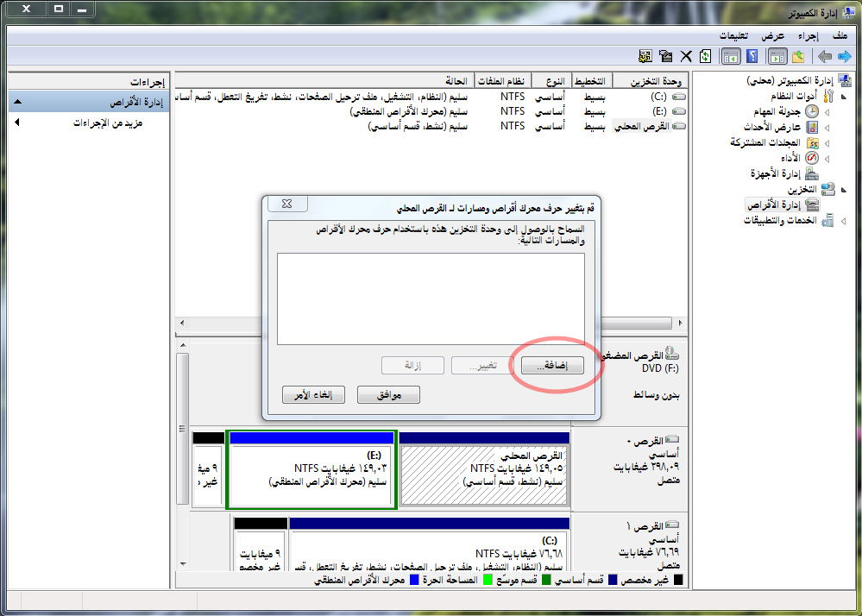Collapse the أدوات النظام tree node
This screenshot has height=616, width=862.
pos(827,96)
